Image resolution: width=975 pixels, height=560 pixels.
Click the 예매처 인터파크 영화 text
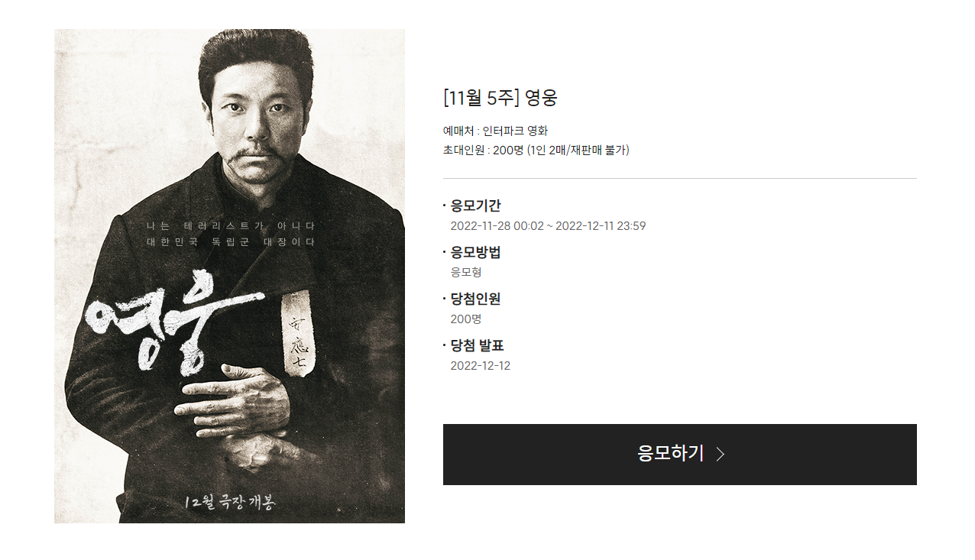pyautogui.click(x=495, y=131)
